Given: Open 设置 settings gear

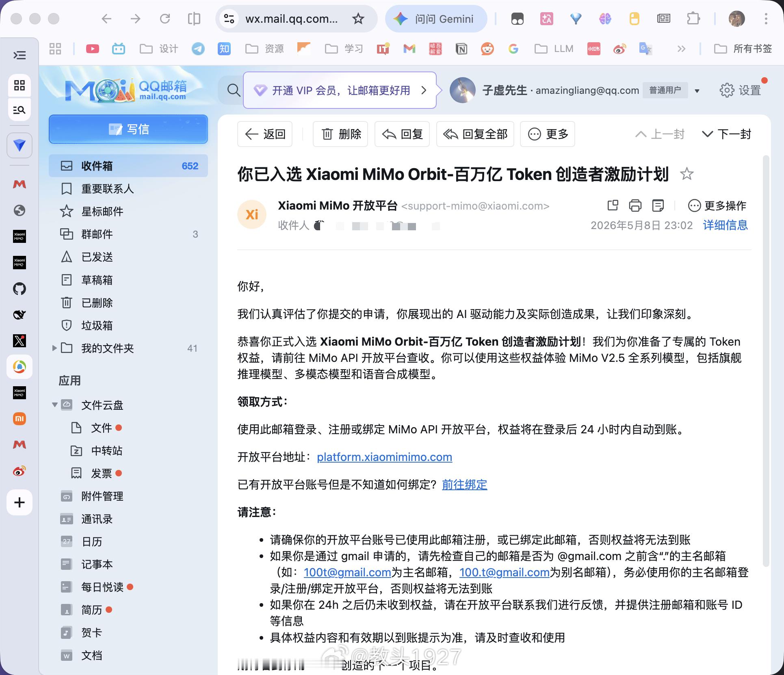Looking at the screenshot, I should 741,90.
